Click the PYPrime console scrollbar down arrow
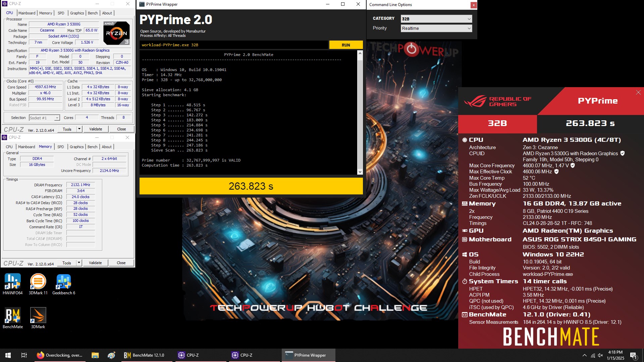The width and height of the screenshot is (644, 362). pyautogui.click(x=360, y=172)
